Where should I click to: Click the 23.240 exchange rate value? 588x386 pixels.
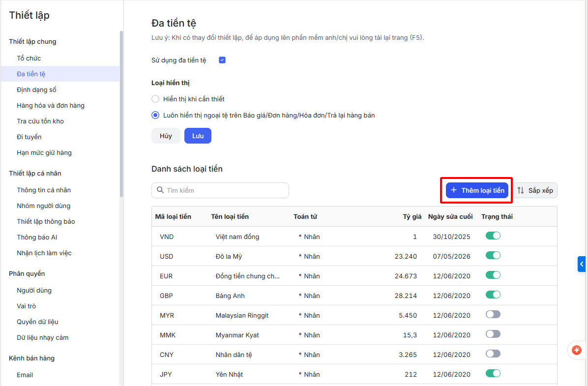[406, 257]
